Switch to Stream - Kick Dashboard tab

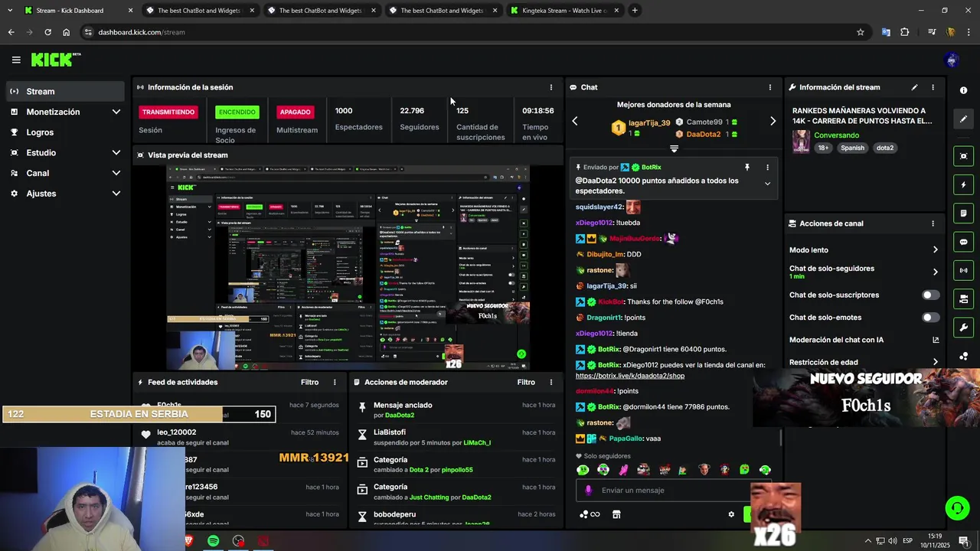[x=77, y=11]
